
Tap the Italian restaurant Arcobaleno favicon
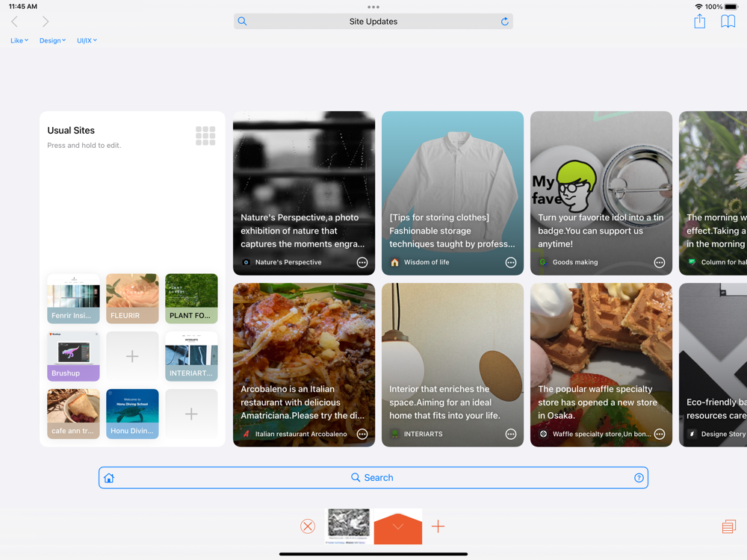[x=246, y=434]
